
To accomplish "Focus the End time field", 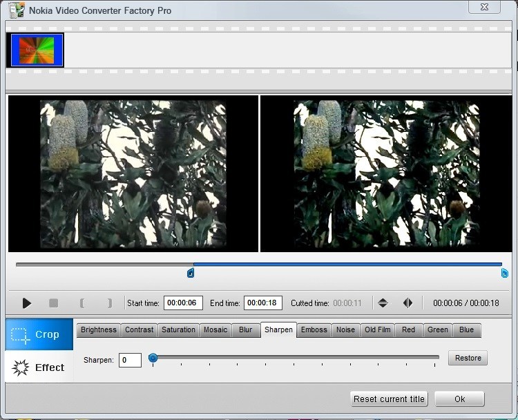I will pos(263,303).
